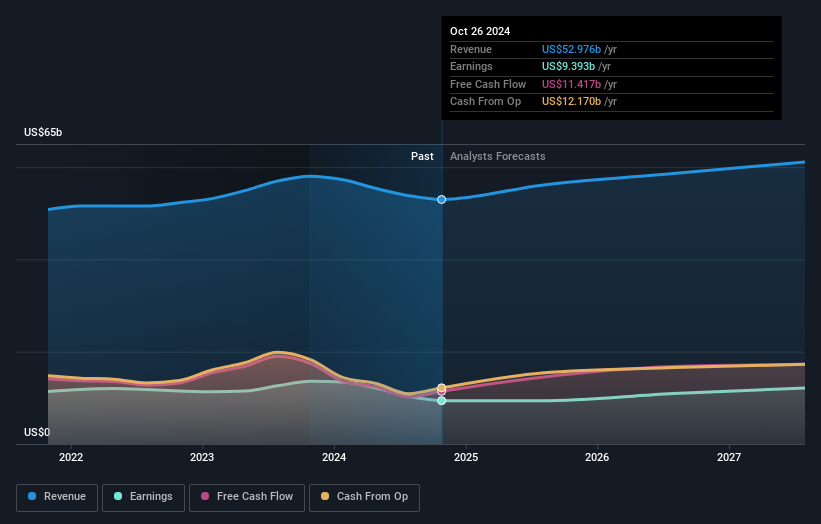Click the Cash From Op row label in tooltip
Image resolution: width=821 pixels, height=524 pixels.
[x=485, y=102]
